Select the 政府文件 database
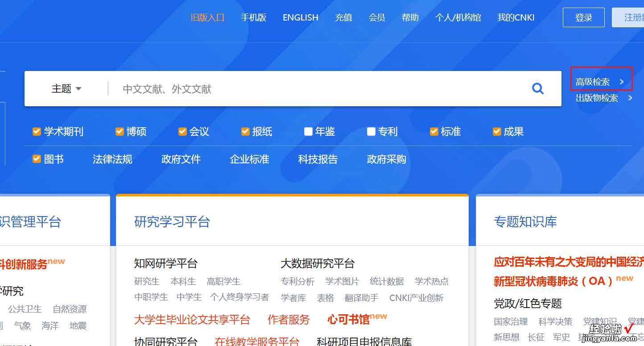This screenshot has height=346, width=644. (181, 159)
